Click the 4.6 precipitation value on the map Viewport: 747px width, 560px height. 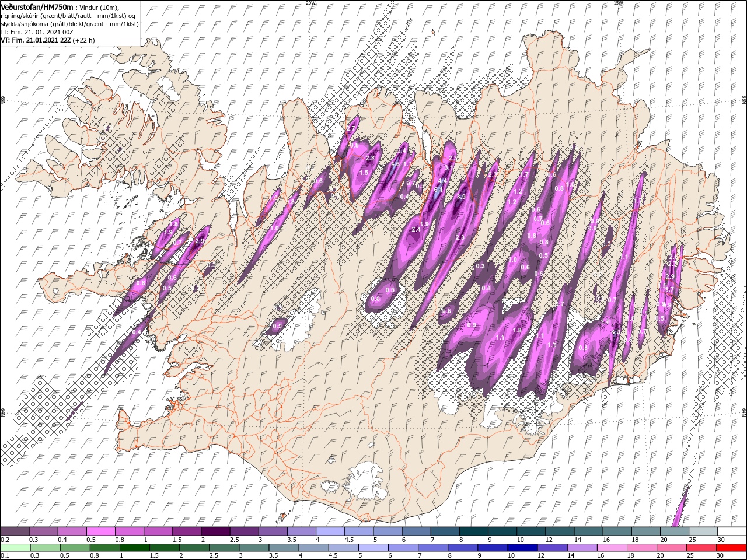coord(395,164)
